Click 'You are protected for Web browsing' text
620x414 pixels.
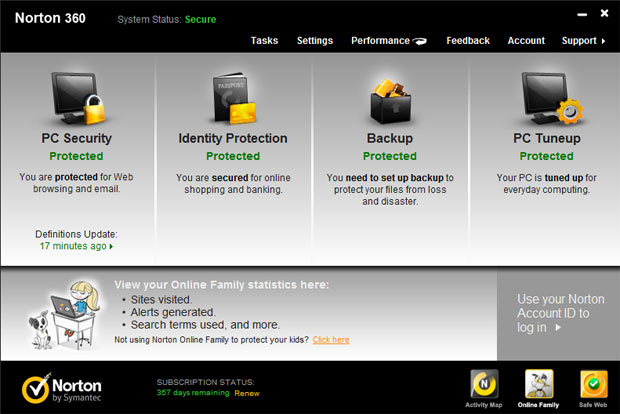click(76, 183)
